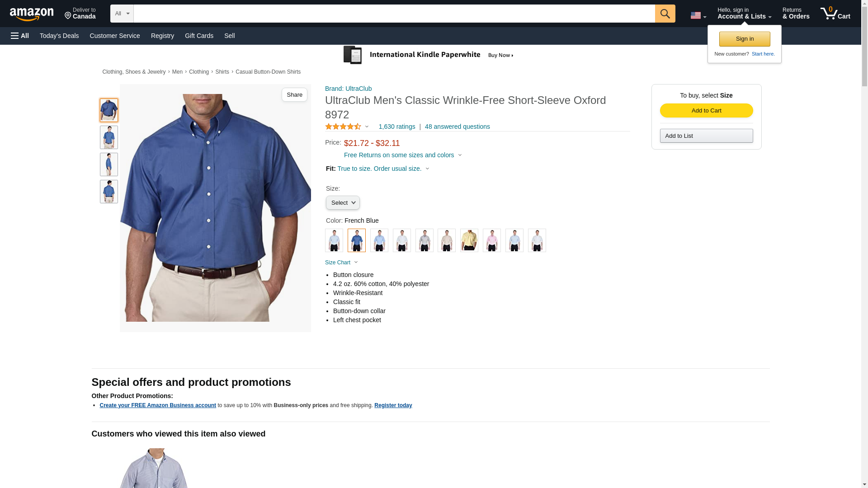Click the Add to Cart button
Viewport: 868px width, 488px height.
tap(706, 111)
